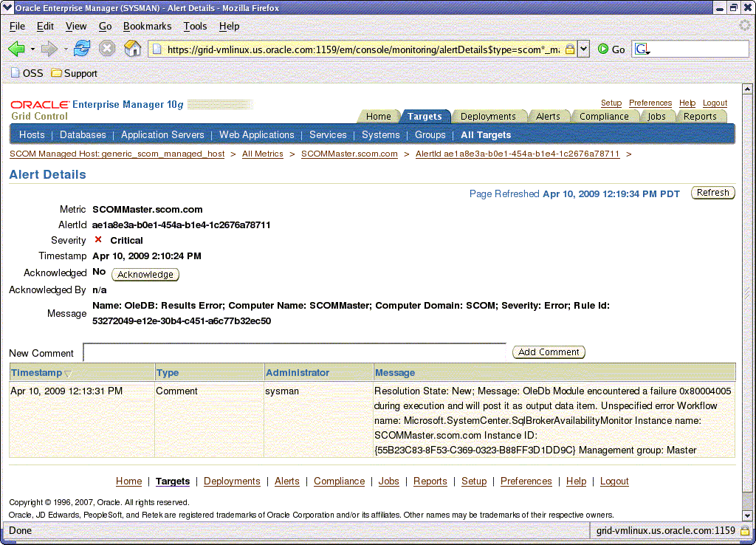The height and width of the screenshot is (545, 756).
Task: Click the Add Comment button
Action: tap(549, 352)
